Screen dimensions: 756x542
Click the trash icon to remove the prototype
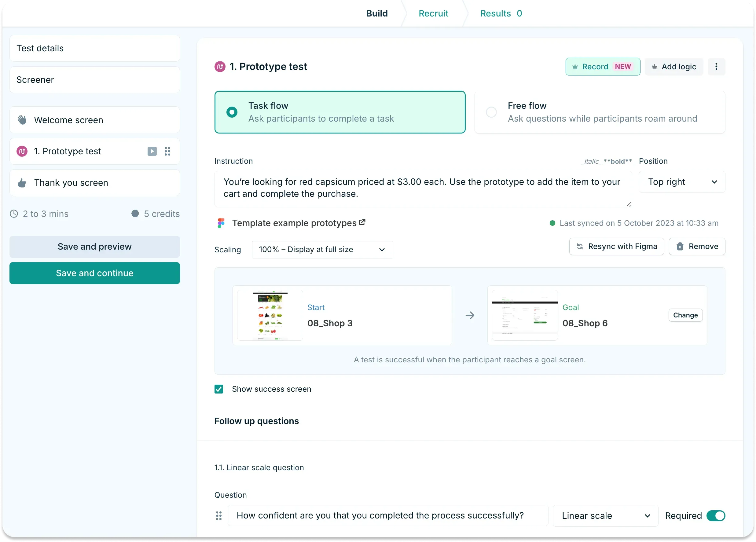[x=680, y=246]
